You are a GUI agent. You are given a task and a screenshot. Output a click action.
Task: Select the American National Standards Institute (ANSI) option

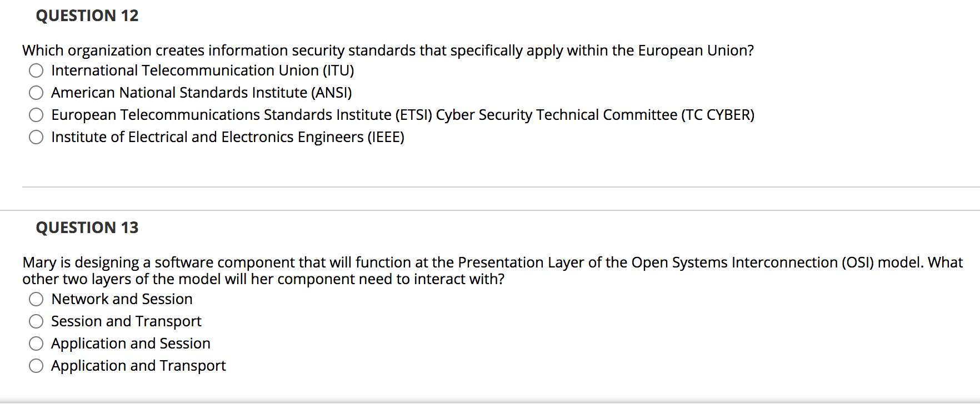[x=36, y=93]
